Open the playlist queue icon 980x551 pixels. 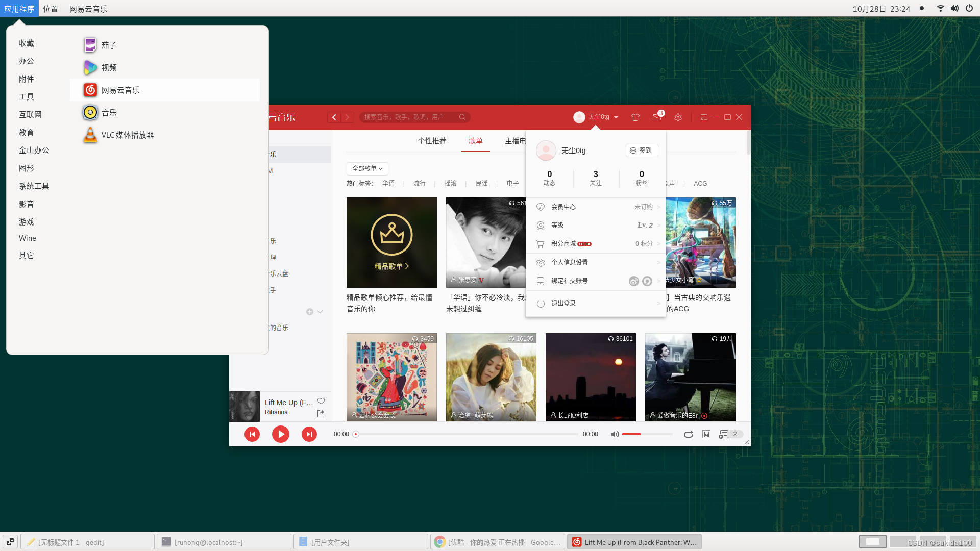723,434
